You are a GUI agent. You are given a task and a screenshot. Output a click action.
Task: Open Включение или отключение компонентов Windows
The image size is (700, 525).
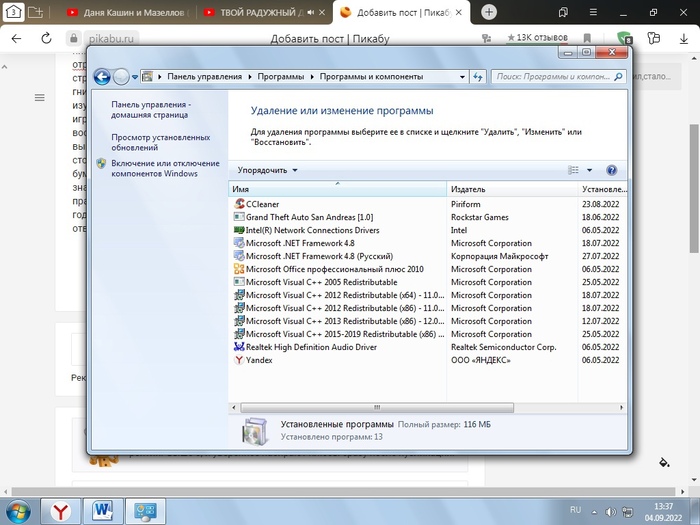coord(165,168)
